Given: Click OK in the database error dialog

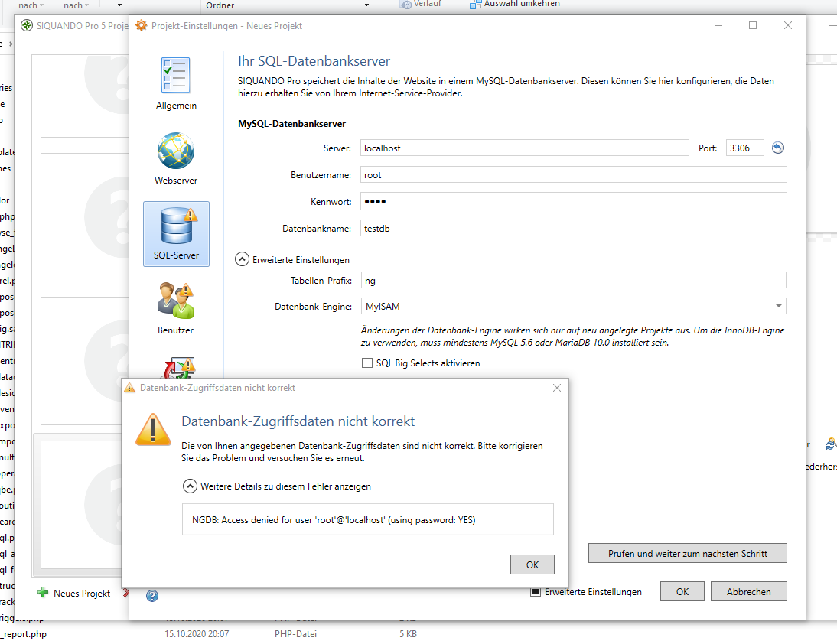Looking at the screenshot, I should click(532, 564).
